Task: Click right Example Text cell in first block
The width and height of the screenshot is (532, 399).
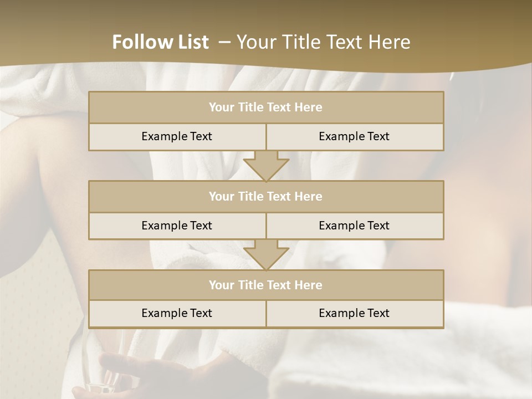Action: (354, 137)
